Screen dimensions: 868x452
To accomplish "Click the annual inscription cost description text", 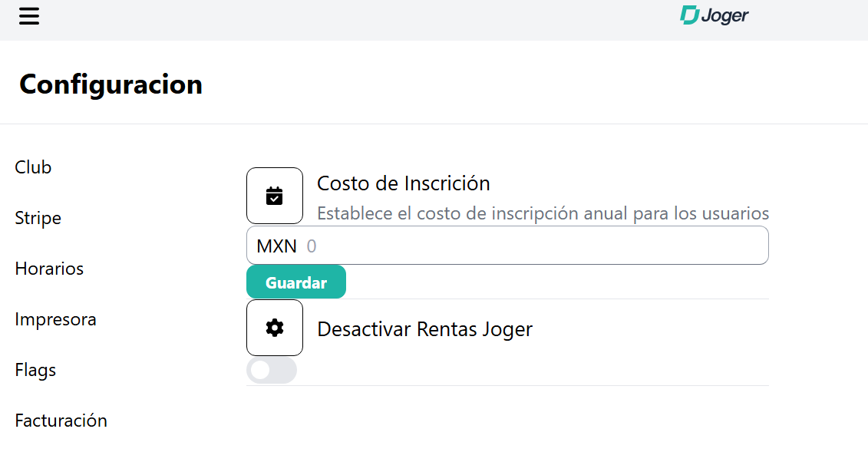I will pos(543,213).
